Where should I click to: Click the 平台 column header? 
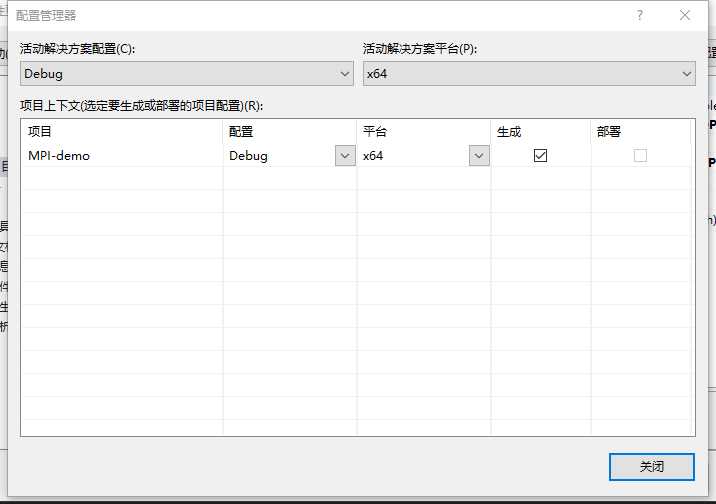pos(424,132)
